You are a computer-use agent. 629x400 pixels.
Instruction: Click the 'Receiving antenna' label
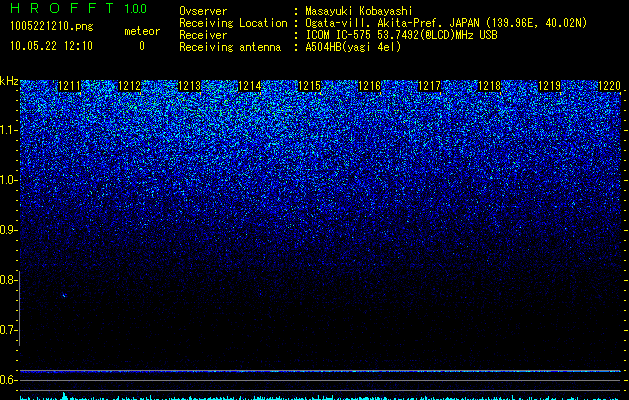pyautogui.click(x=230, y=47)
